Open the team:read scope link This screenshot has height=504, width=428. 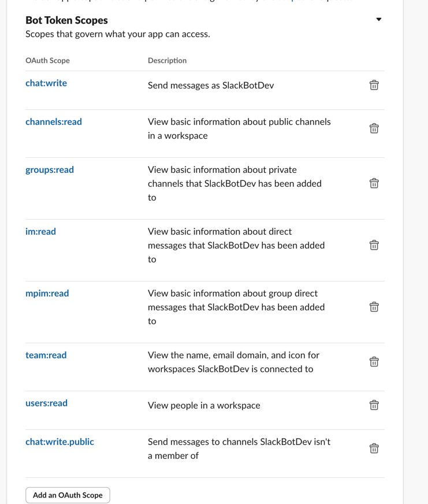pyautogui.click(x=46, y=355)
